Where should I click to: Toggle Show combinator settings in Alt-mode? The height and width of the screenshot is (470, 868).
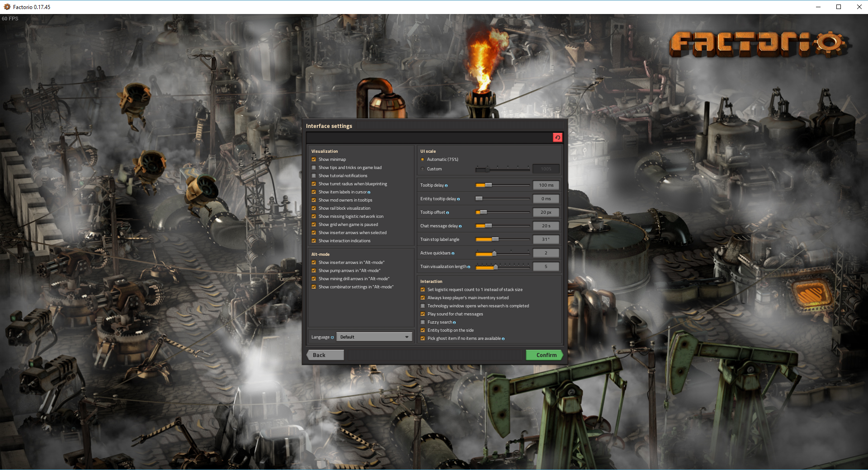point(314,287)
